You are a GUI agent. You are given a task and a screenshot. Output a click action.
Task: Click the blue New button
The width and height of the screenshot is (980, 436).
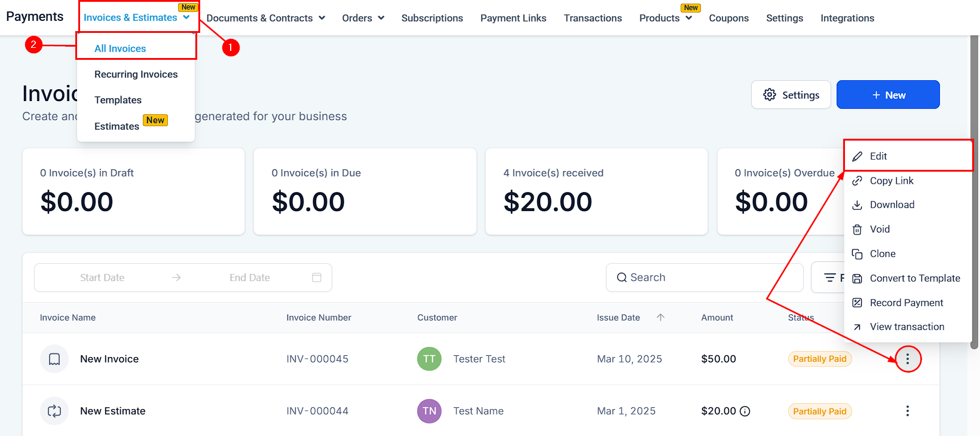pos(887,95)
